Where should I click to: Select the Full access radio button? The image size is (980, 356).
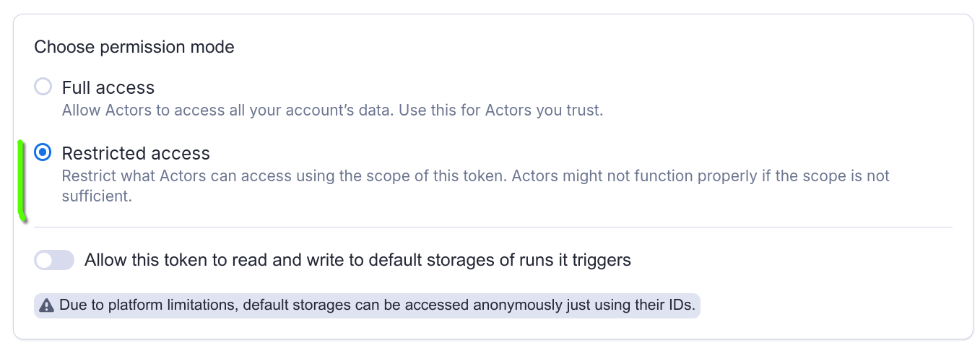pyautogui.click(x=43, y=87)
